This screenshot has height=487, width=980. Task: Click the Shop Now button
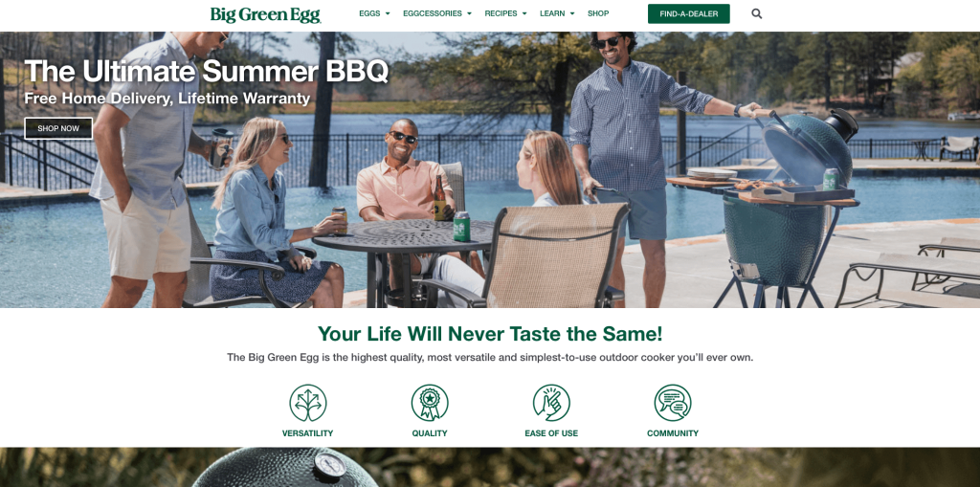58,128
